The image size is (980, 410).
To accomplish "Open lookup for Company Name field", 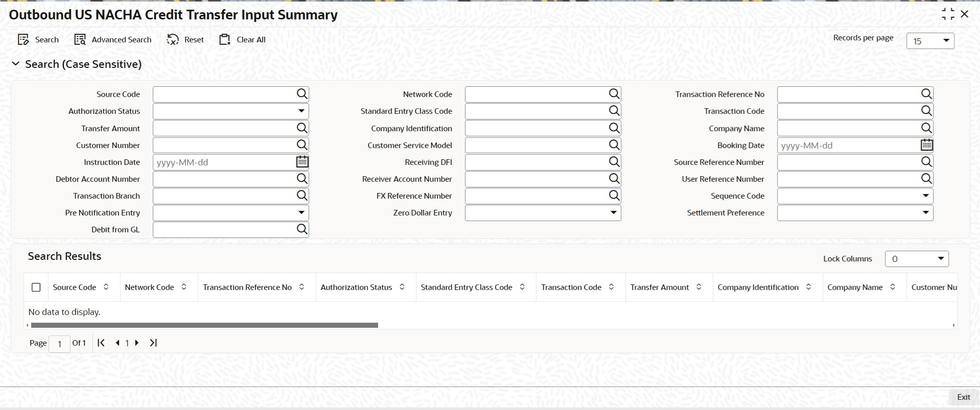I will click(x=926, y=128).
